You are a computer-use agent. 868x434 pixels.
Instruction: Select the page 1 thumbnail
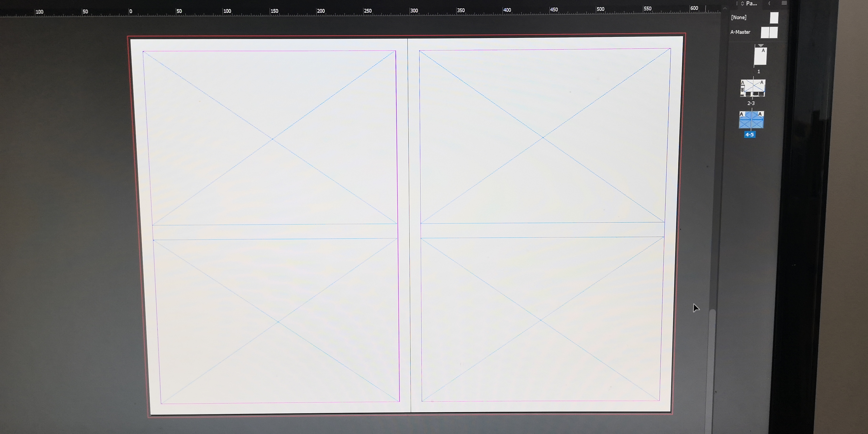[x=760, y=57]
